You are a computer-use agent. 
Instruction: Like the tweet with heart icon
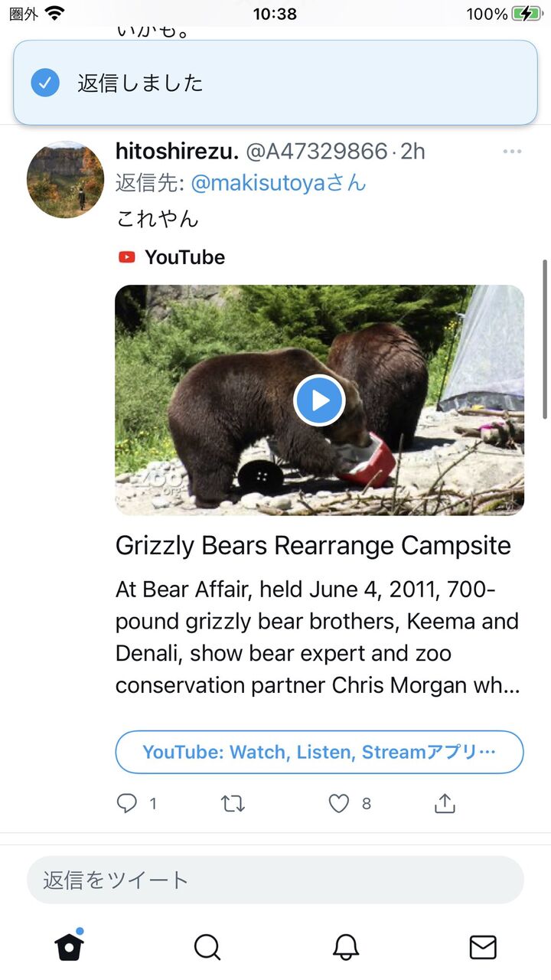(339, 803)
